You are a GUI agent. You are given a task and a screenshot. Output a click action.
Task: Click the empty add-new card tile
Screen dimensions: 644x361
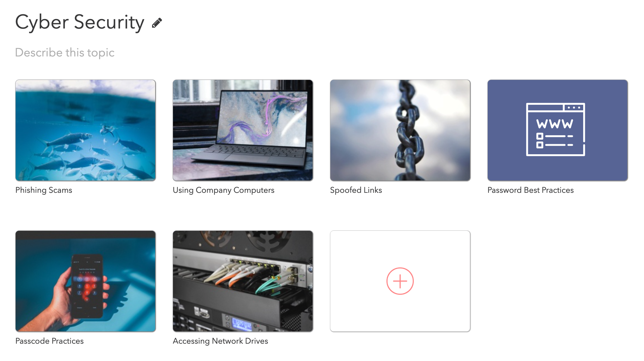pyautogui.click(x=400, y=281)
